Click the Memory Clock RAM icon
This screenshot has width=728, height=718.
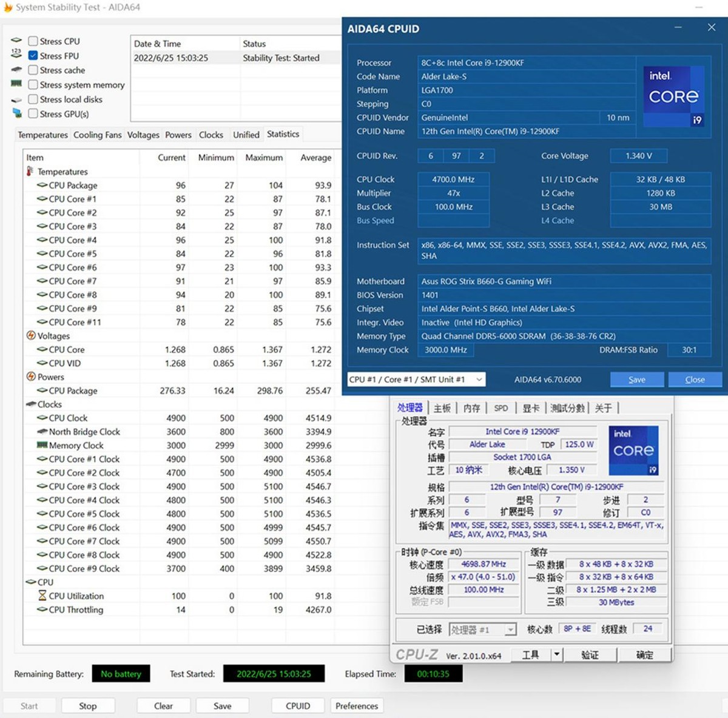42,445
